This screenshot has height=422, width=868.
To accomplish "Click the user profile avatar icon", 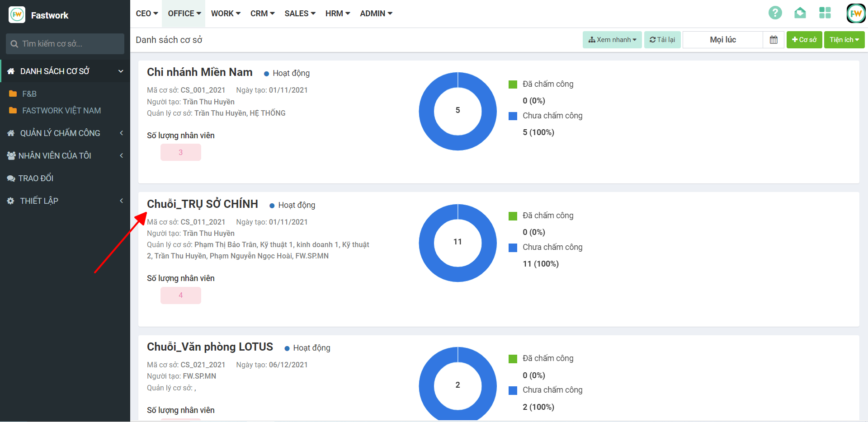I will [x=855, y=14].
